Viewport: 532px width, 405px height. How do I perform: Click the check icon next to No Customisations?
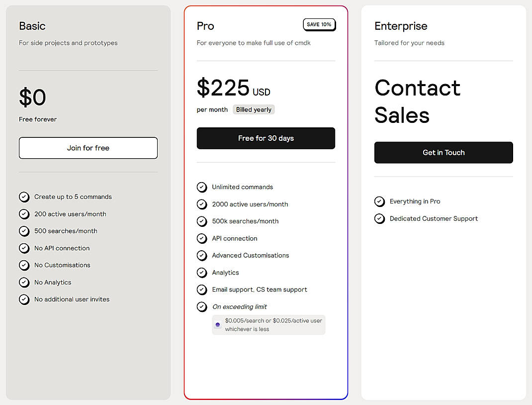click(24, 265)
